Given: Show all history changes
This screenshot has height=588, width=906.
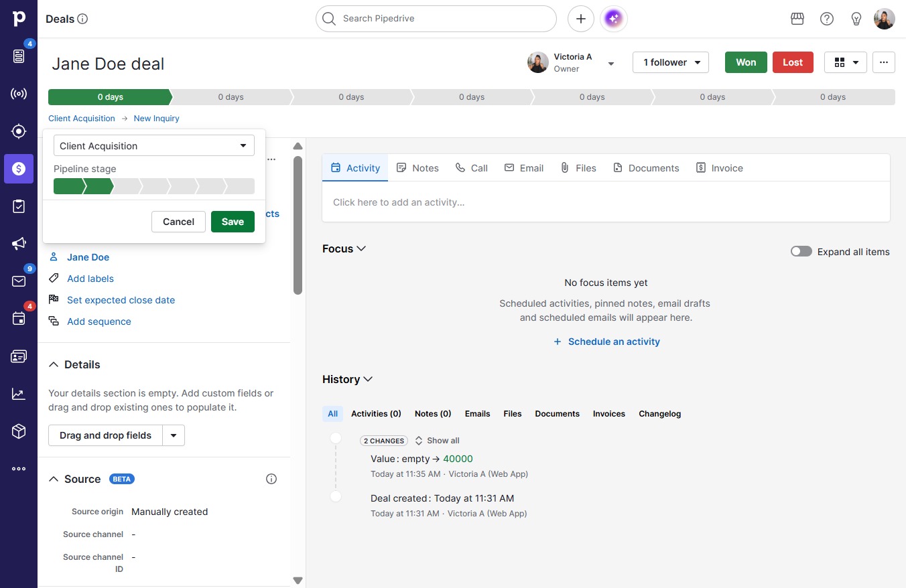Looking at the screenshot, I should point(437,441).
